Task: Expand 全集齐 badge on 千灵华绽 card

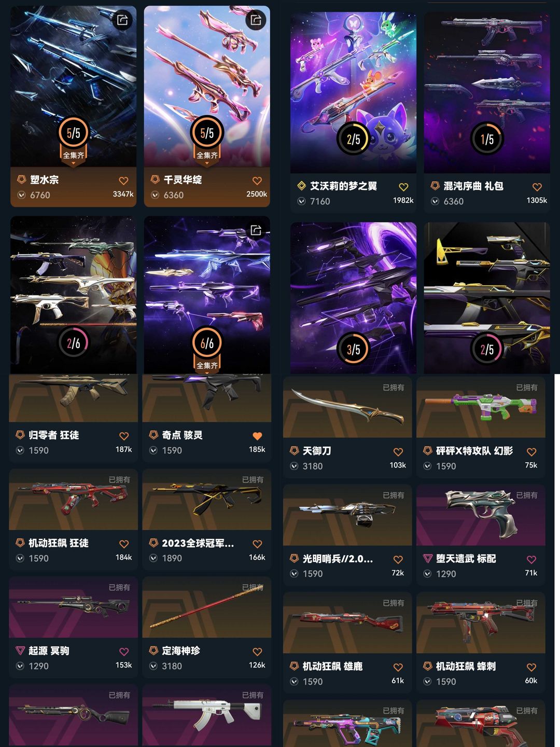Action: point(207,156)
